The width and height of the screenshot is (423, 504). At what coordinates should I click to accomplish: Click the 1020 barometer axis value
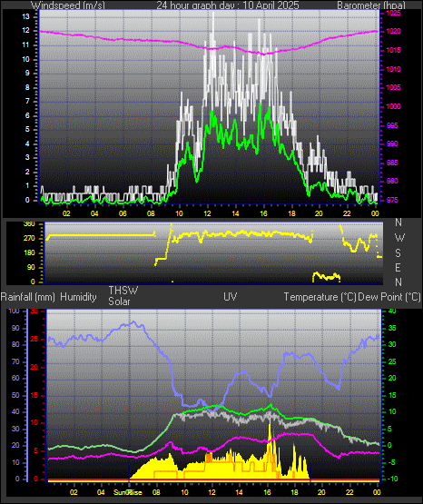(393, 32)
